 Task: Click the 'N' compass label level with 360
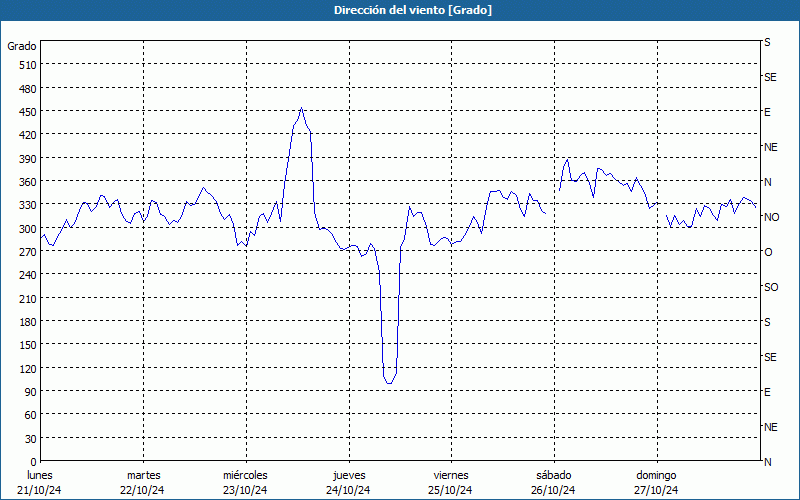pyautogui.click(x=767, y=182)
